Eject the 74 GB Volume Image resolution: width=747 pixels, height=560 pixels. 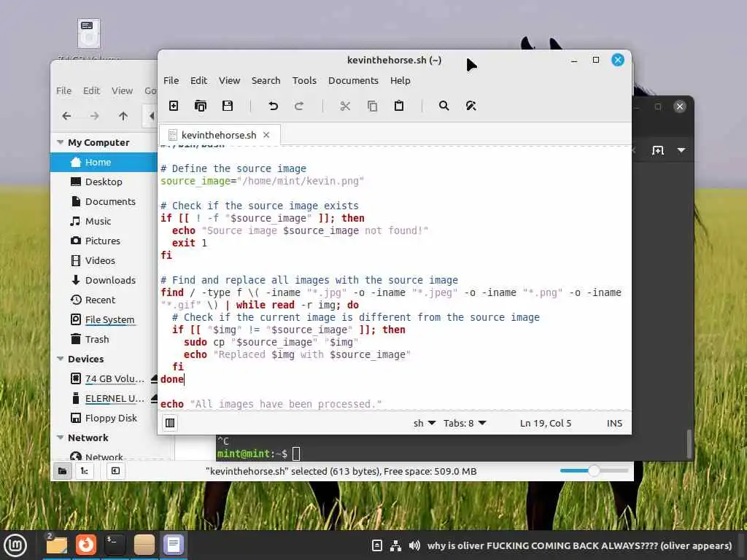[x=154, y=378]
